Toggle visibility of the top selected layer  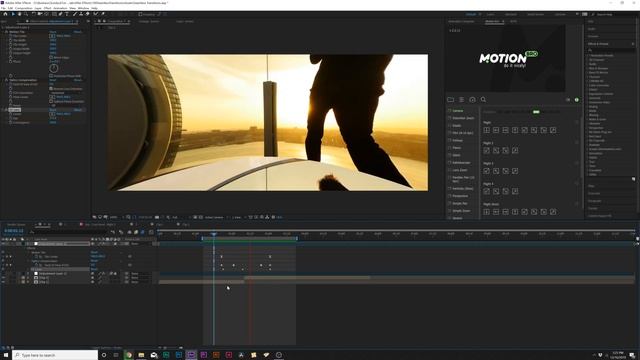point(3,244)
